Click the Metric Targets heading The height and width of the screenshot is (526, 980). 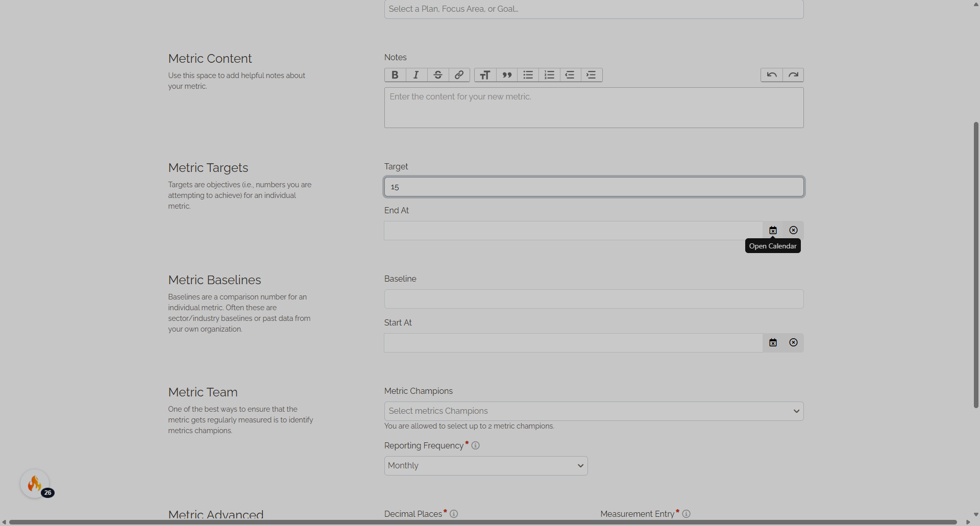208,168
